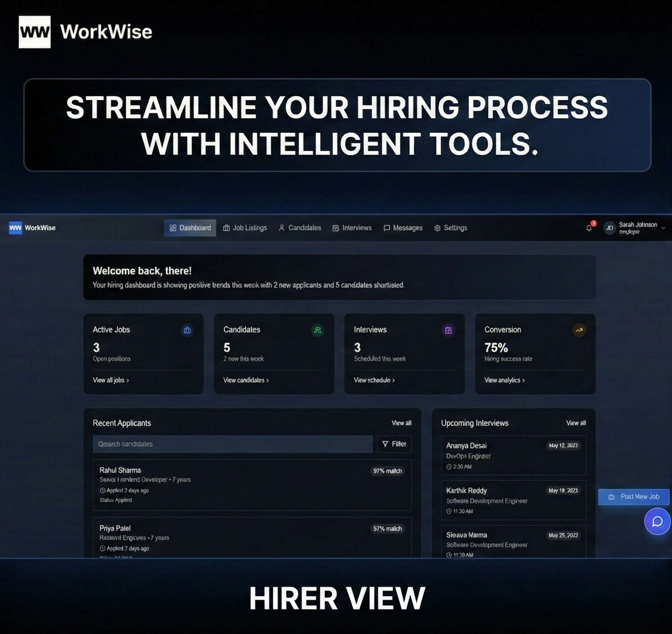The height and width of the screenshot is (634, 672).
Task: Focus the Search candidates field
Action: pyautogui.click(x=232, y=444)
